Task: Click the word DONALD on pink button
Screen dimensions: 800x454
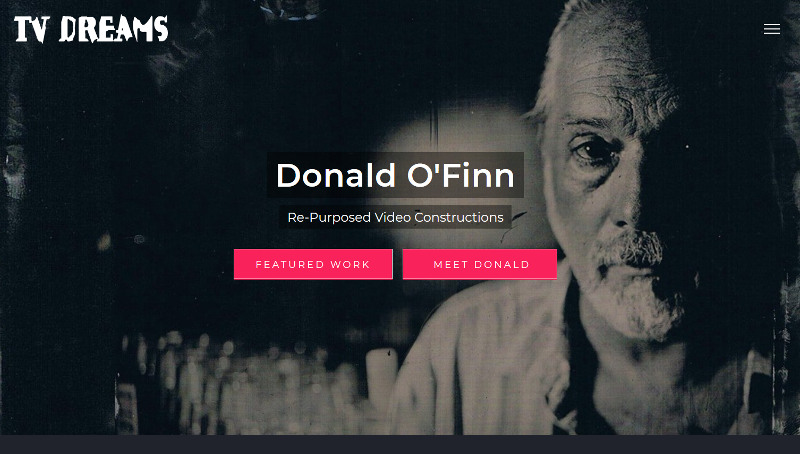Action: click(x=502, y=264)
